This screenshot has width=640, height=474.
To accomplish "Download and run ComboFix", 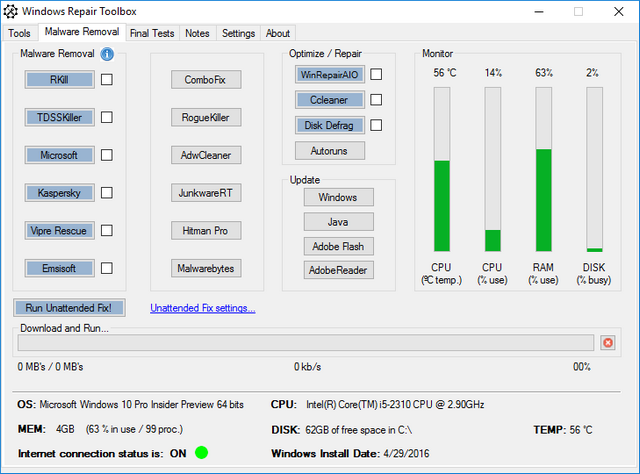I will point(206,79).
